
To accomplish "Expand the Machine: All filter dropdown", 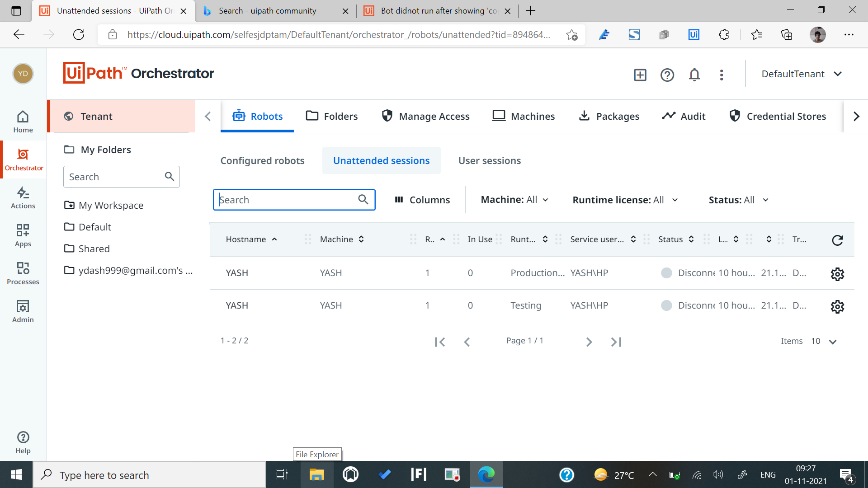I will pos(514,200).
